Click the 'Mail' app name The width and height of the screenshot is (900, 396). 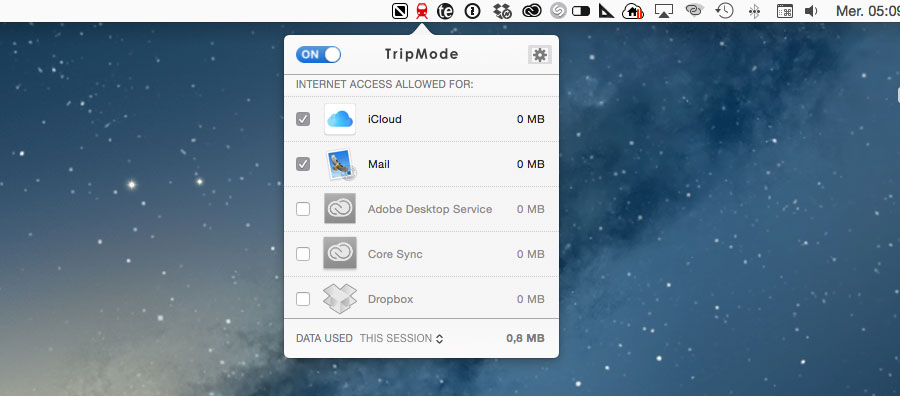[379, 164]
